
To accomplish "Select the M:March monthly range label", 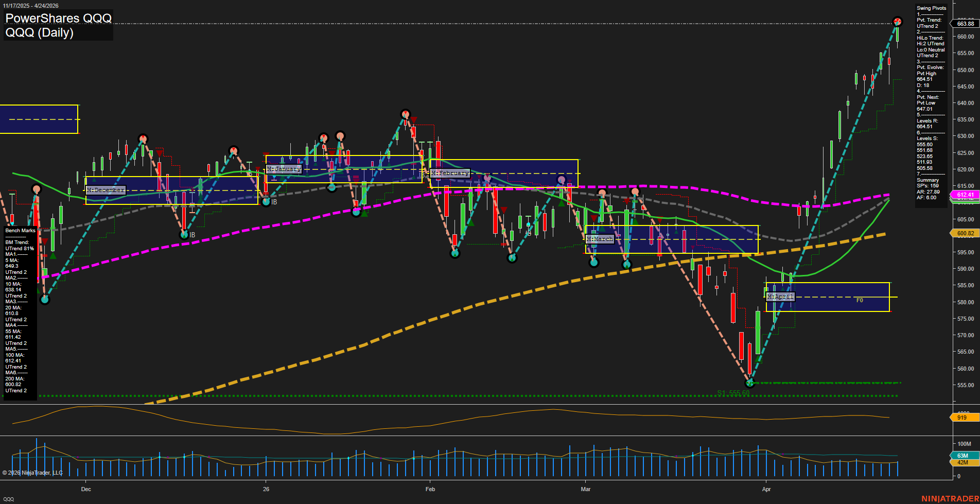I will coord(600,239).
